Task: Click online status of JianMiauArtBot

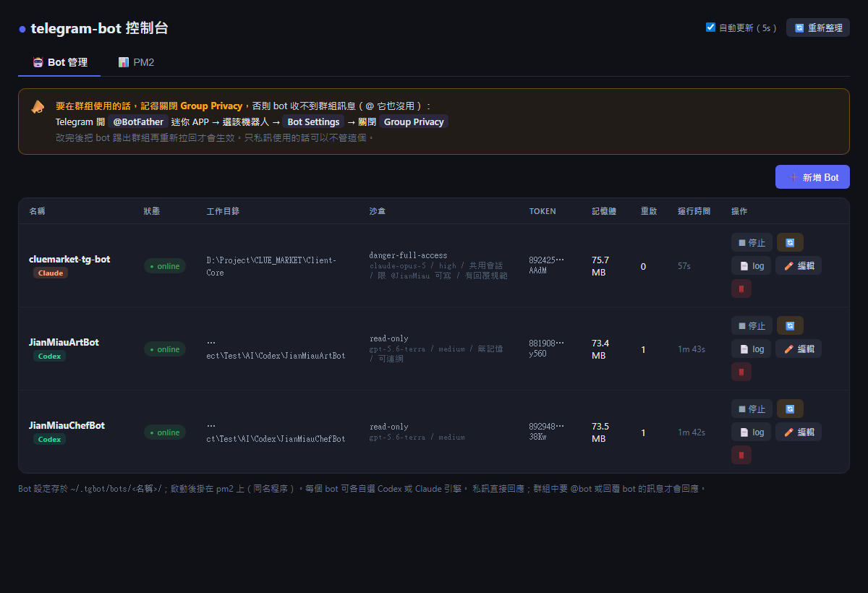Action: [165, 349]
